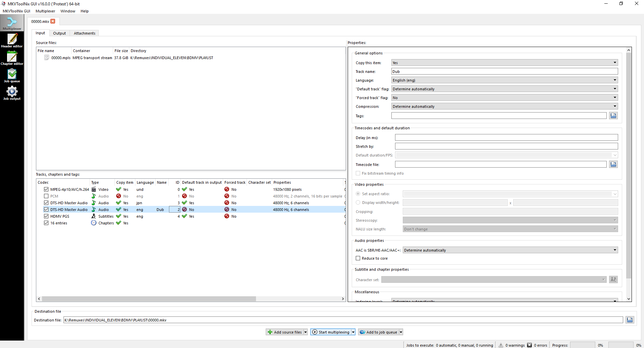644x348 pixels.
Task: Open the Language dropdown showing English (eng)
Action: point(505,80)
